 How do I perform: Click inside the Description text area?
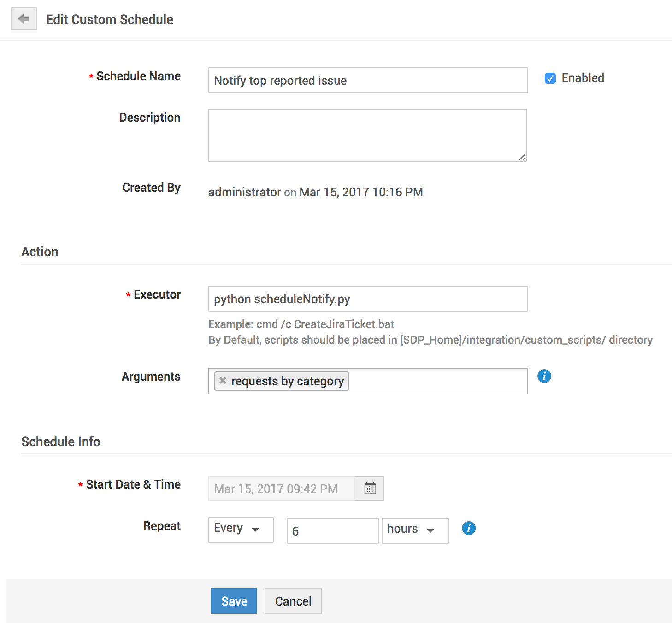(367, 135)
